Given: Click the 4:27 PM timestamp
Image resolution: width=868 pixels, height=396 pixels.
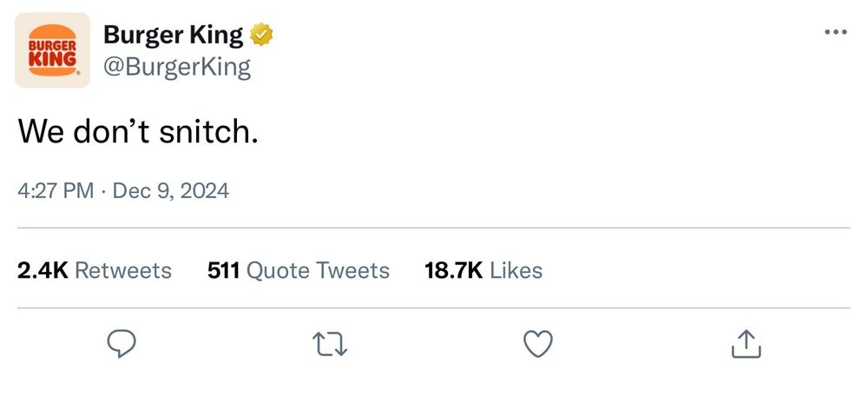Looking at the screenshot, I should (55, 190).
